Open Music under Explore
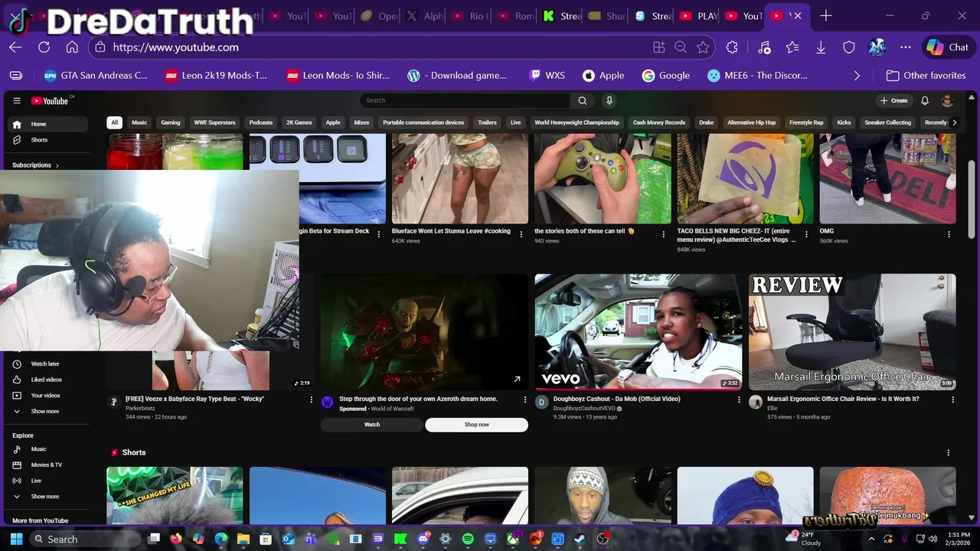 47,449
